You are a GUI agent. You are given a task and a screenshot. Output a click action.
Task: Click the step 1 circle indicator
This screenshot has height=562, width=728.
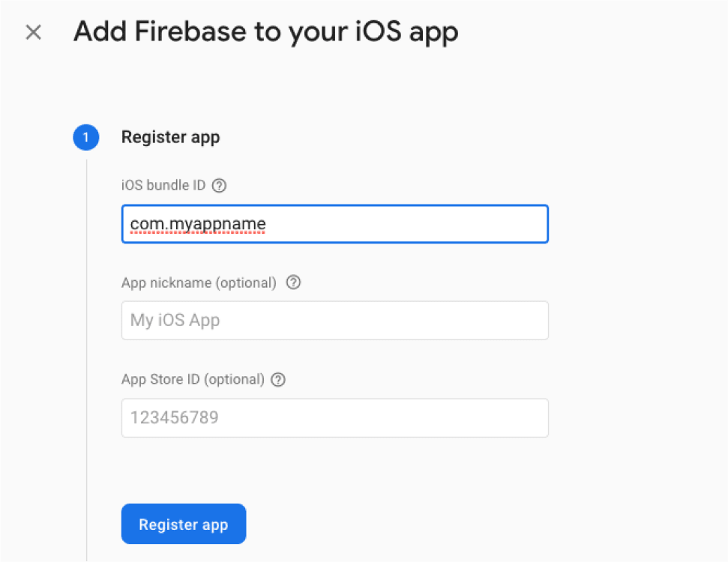tap(85, 137)
